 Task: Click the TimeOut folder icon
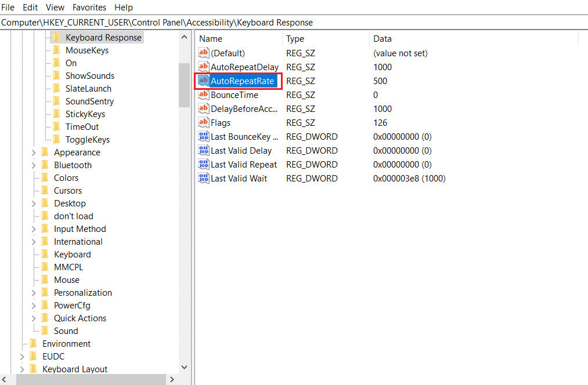pos(56,126)
